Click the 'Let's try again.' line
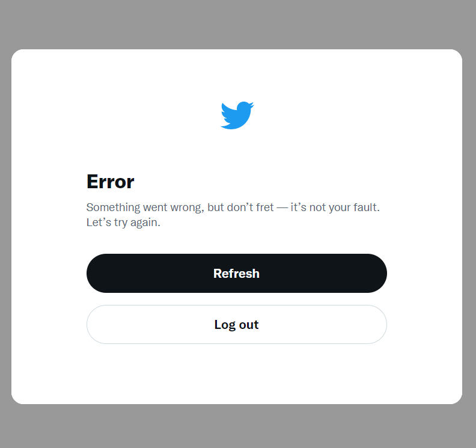 [x=123, y=222]
